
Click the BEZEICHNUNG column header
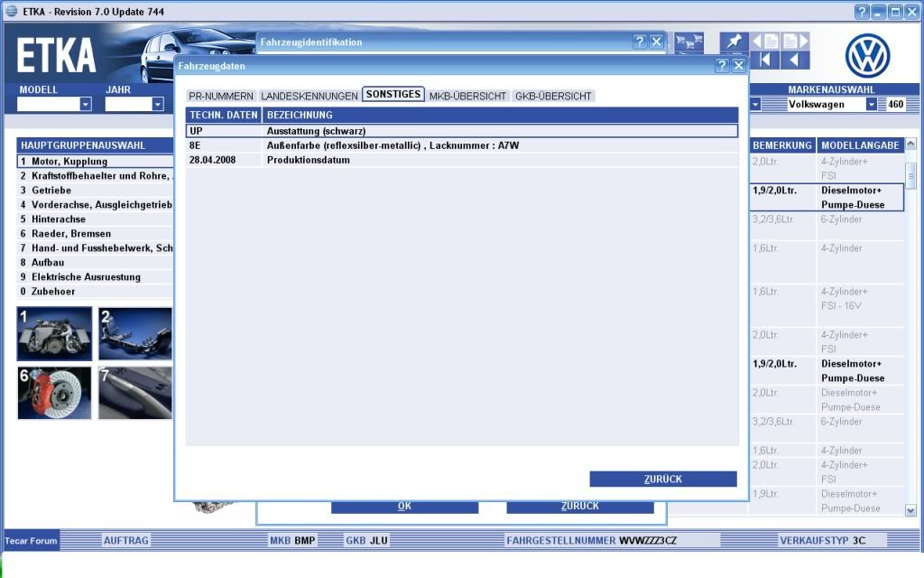500,115
